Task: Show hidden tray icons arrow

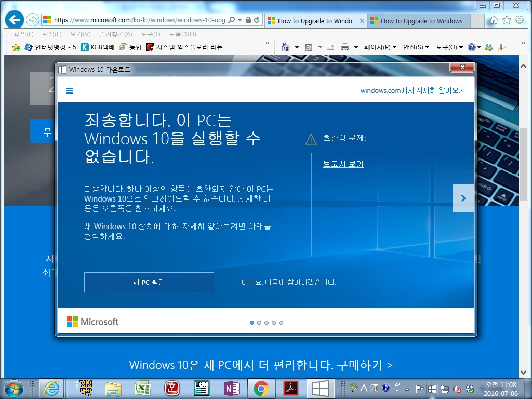Action: pos(407,389)
